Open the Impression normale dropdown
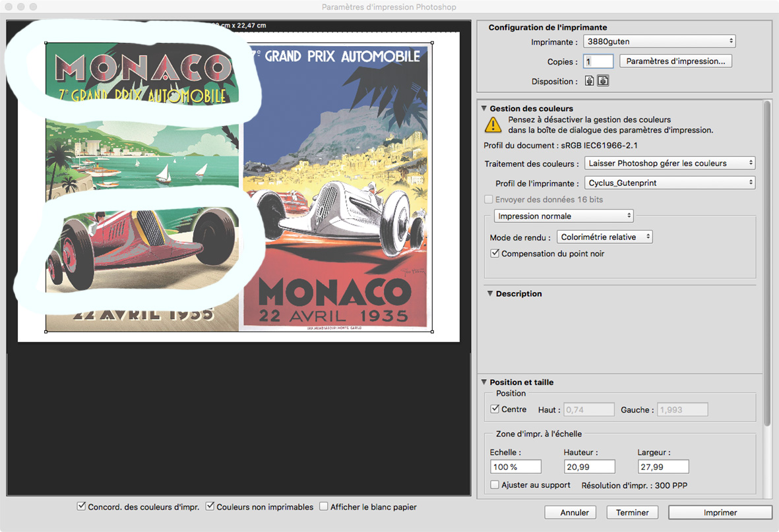The width and height of the screenshot is (779, 532). (564, 216)
